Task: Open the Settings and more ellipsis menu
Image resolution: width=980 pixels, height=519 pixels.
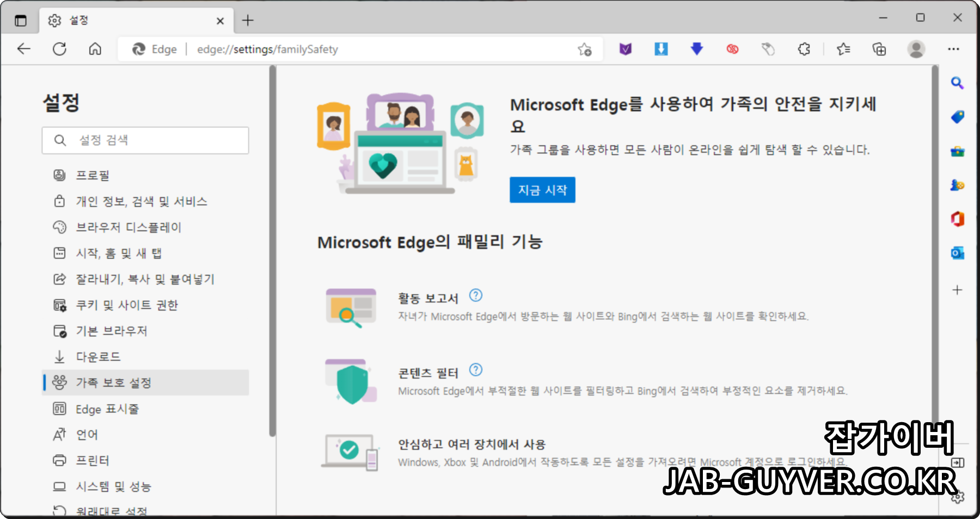Action: (953, 50)
